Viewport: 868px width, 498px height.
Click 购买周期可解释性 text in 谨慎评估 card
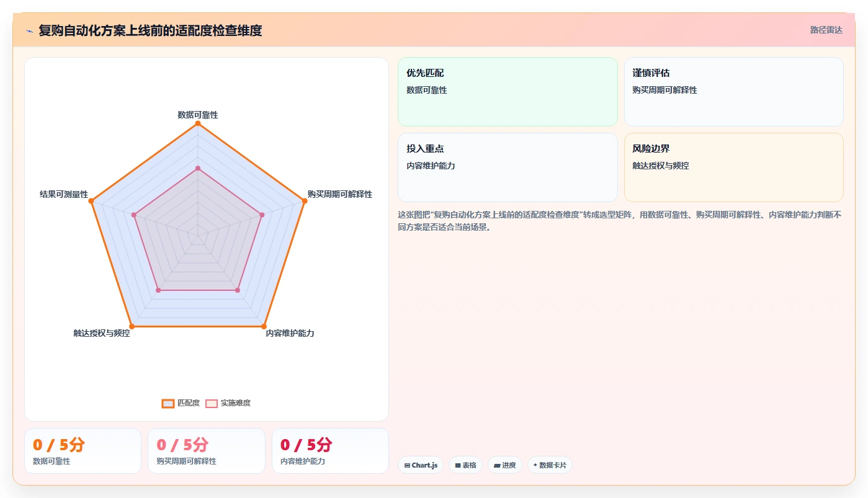click(664, 90)
